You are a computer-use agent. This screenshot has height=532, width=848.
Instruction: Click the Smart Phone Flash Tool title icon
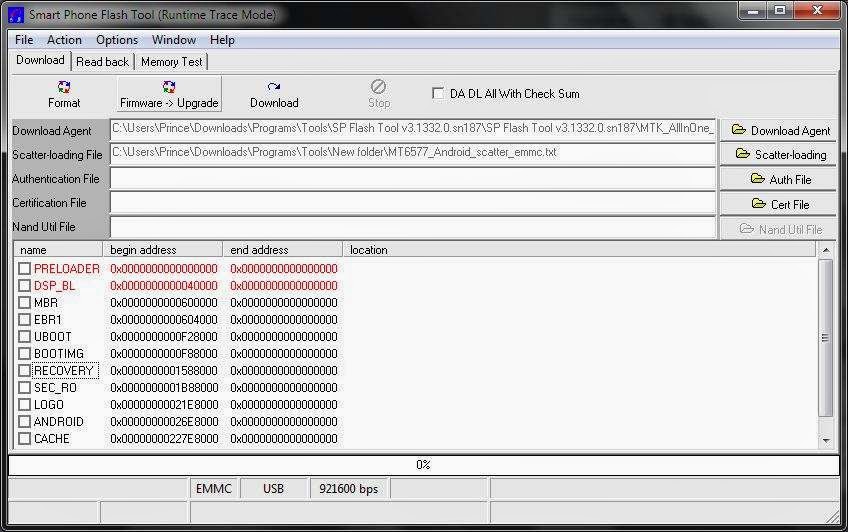point(16,15)
